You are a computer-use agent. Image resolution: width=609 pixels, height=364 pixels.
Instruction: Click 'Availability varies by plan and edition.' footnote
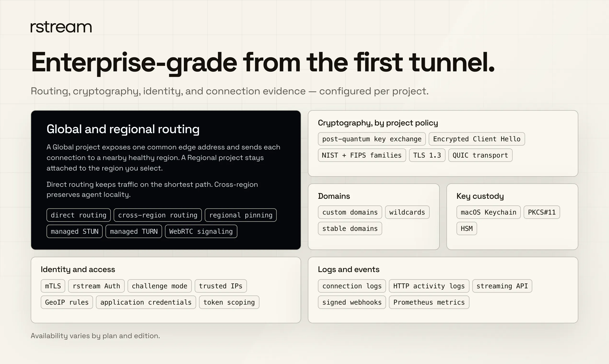coord(95,336)
